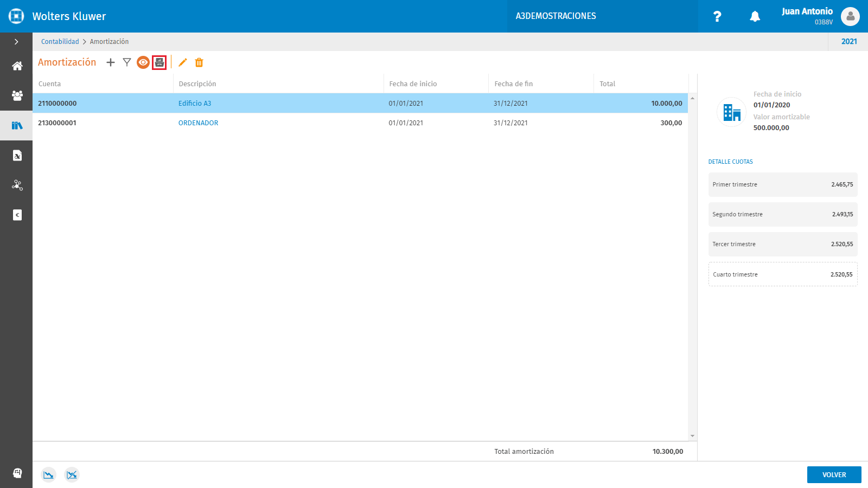Viewport: 868px width, 488px height.
Task: Select row with account 2110000000
Action: [x=360, y=104]
